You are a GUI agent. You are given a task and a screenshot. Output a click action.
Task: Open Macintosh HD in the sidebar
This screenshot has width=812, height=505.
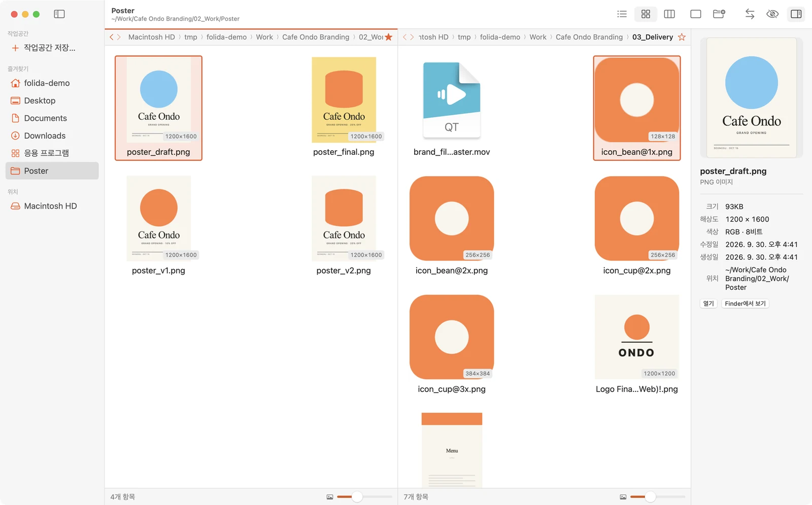coord(52,206)
